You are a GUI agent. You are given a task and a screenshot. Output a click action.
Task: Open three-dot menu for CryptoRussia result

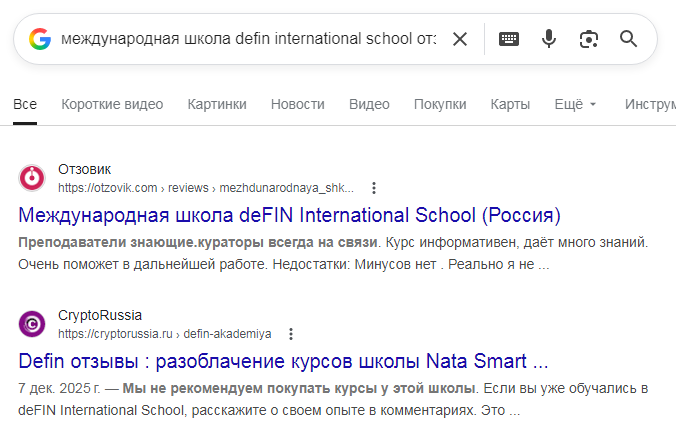point(291,334)
